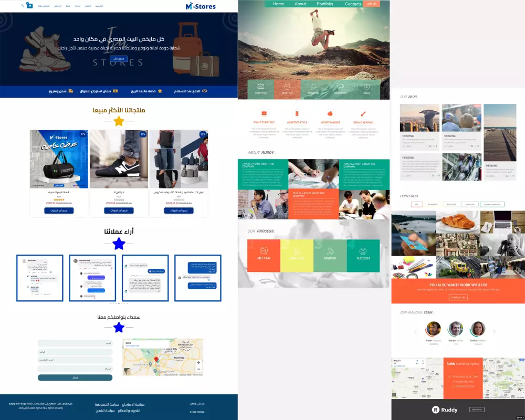Click the name field in contact form
The height and width of the screenshot is (420, 525).
click(75, 343)
